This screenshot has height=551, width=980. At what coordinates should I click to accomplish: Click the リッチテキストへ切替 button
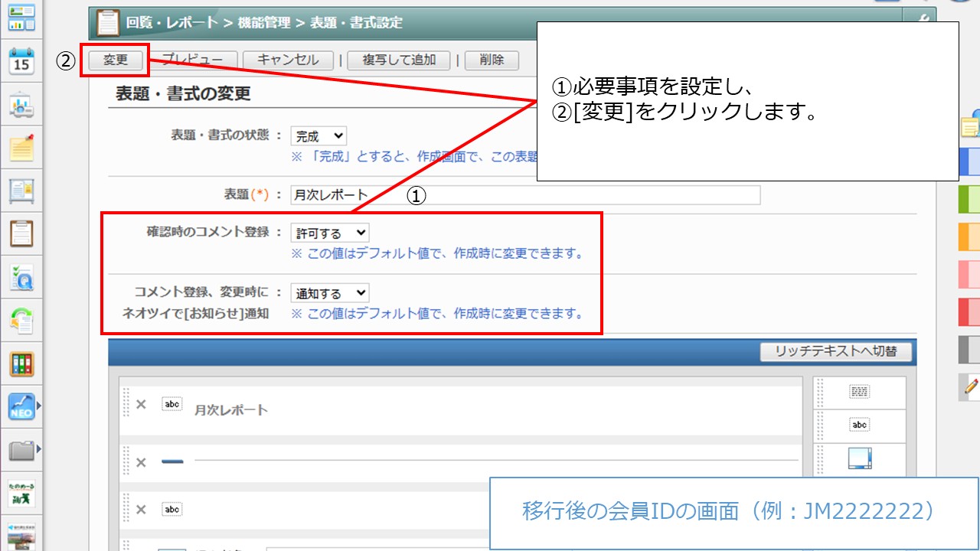pos(835,351)
